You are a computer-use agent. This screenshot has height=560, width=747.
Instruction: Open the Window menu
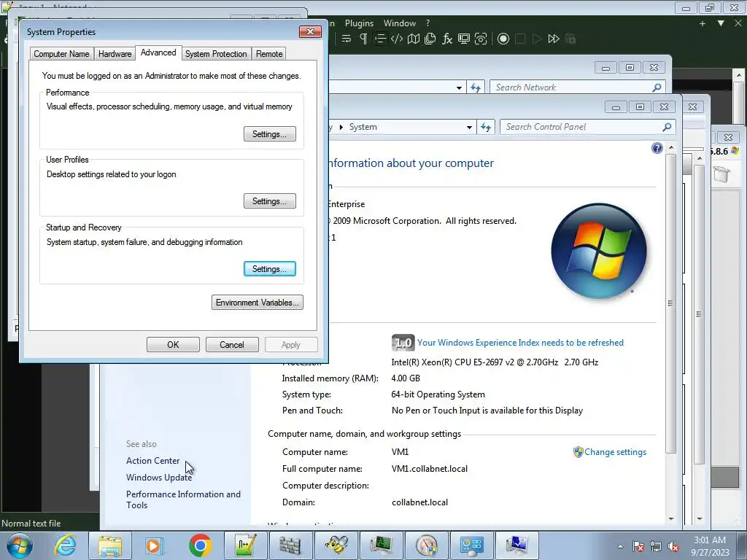click(x=399, y=23)
